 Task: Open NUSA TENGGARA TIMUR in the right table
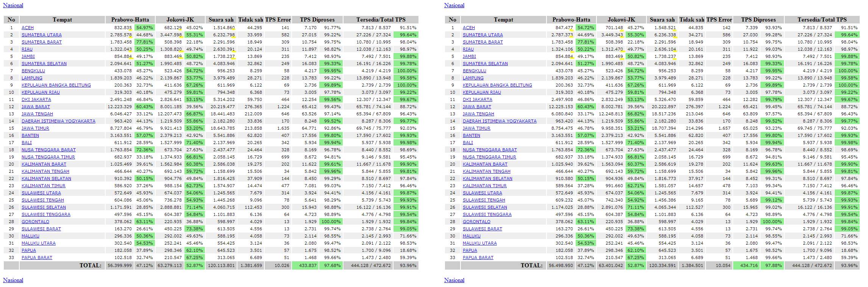pos(489,157)
